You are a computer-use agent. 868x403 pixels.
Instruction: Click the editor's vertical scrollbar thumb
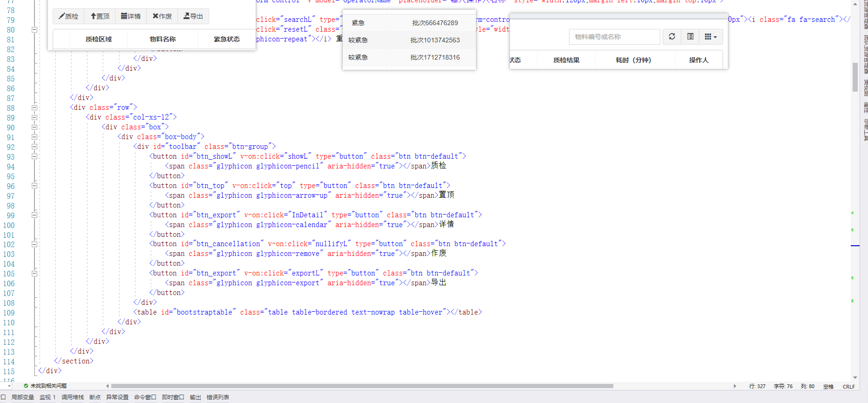pyautogui.click(x=855, y=77)
